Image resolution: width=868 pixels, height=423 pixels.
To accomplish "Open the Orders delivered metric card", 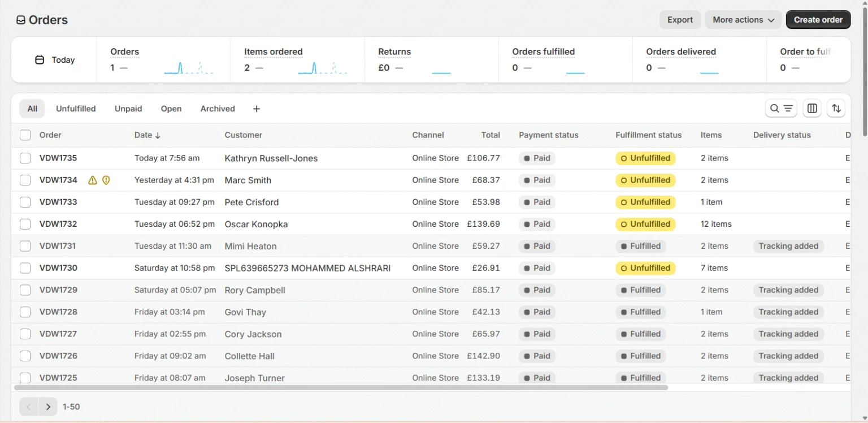I will click(x=699, y=60).
